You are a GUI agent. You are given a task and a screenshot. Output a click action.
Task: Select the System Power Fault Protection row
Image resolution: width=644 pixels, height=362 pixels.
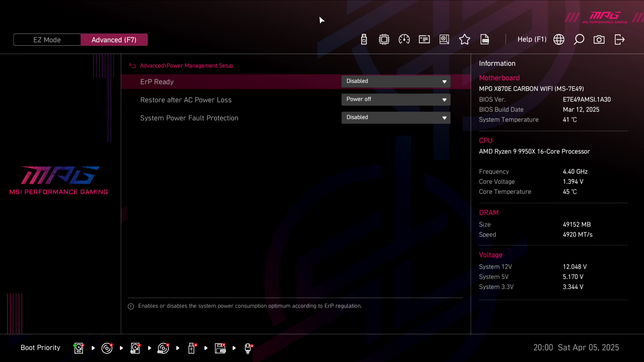(189, 118)
